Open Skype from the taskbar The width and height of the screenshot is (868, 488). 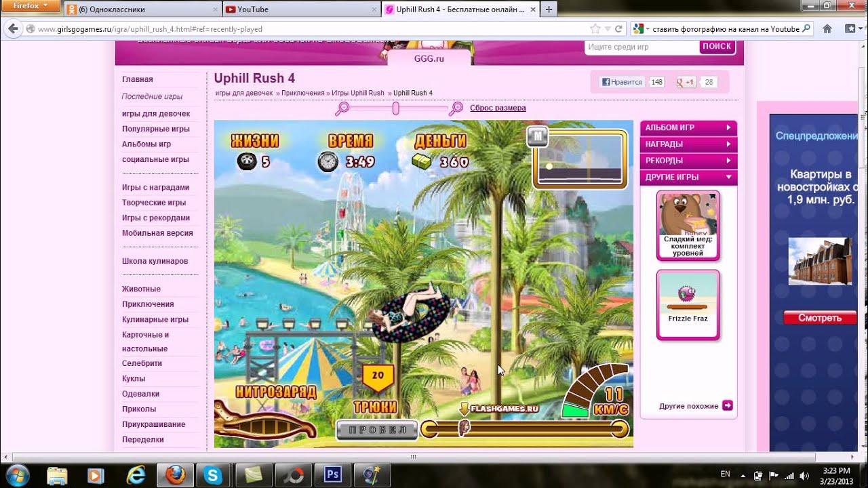tap(213, 475)
